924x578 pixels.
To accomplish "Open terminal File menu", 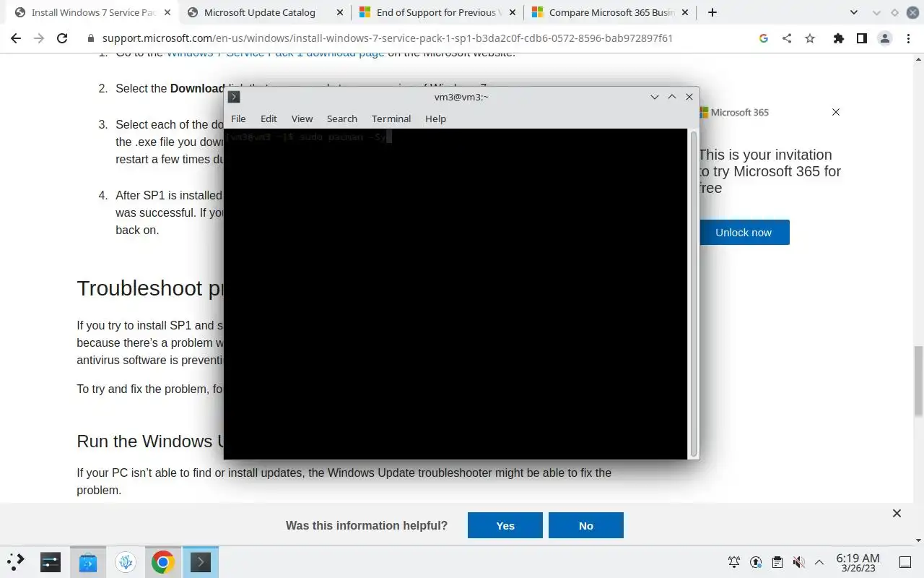I will 238,118.
